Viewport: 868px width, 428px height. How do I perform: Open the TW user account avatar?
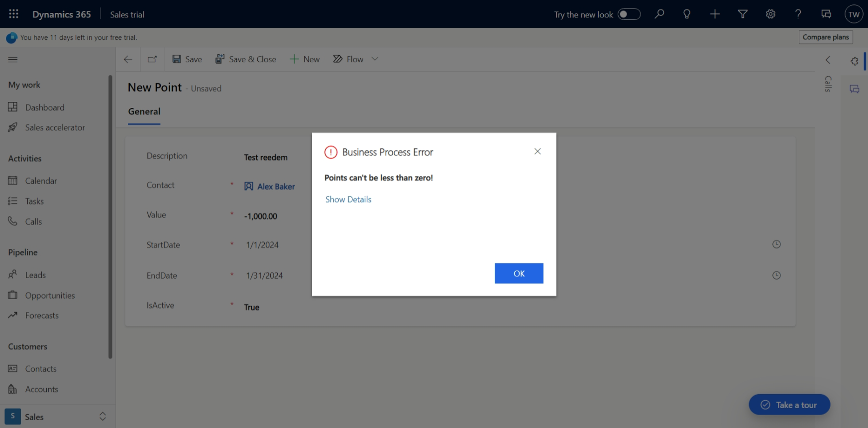tap(854, 14)
